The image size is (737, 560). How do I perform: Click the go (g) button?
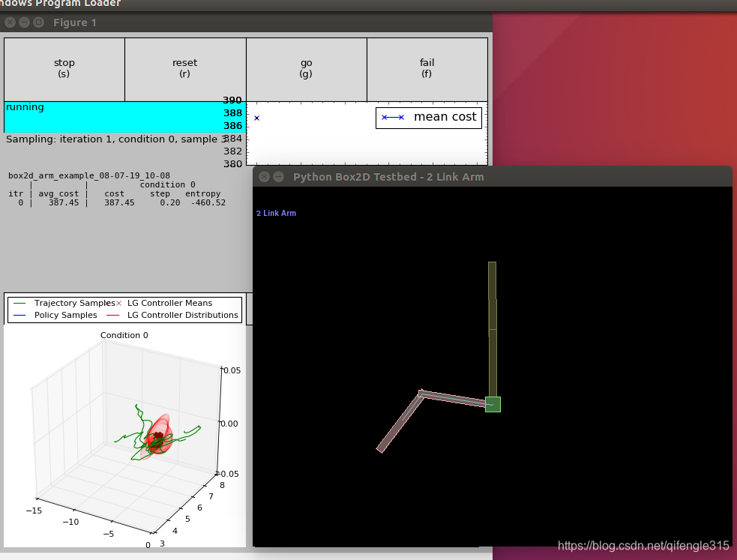[x=307, y=69]
